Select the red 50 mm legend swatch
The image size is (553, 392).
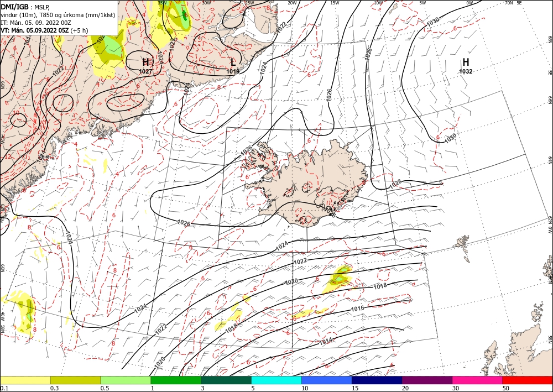pyautogui.click(x=528, y=380)
